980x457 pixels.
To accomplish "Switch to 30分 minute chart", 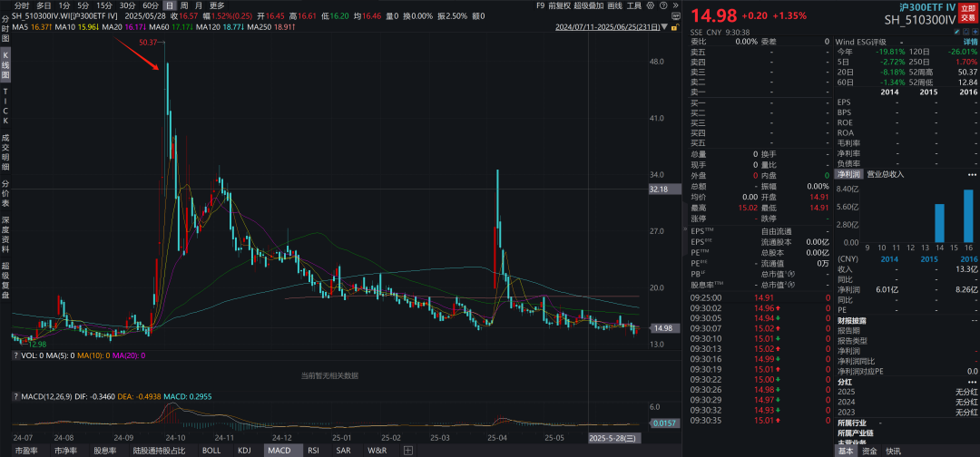I will [x=128, y=5].
